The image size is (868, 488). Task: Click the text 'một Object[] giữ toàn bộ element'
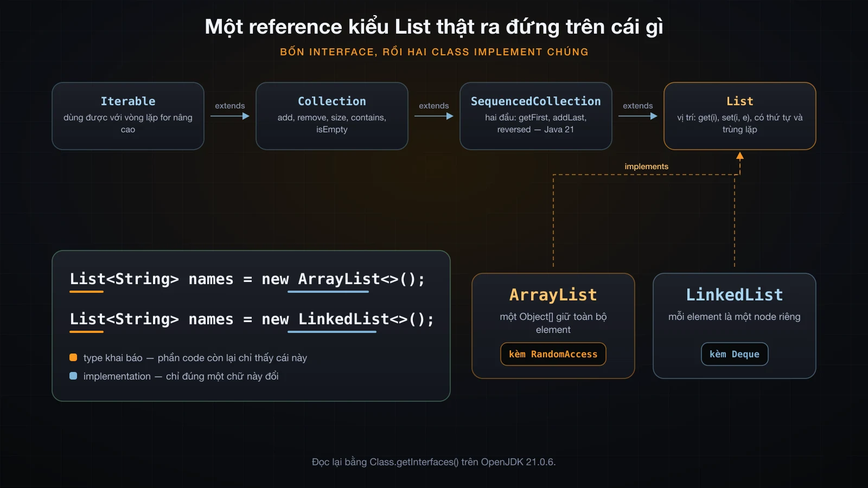pos(553,323)
